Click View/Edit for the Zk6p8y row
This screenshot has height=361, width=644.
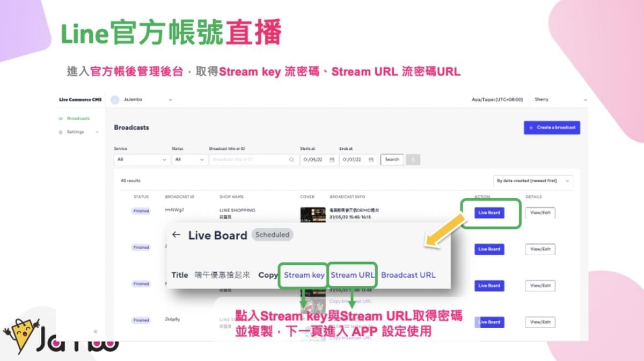click(x=540, y=322)
